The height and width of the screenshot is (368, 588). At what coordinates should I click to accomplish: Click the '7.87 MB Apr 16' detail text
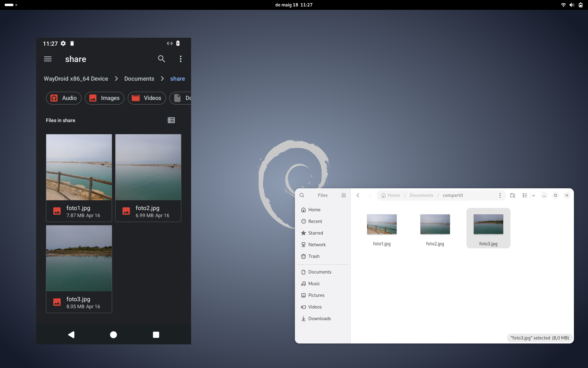click(83, 216)
